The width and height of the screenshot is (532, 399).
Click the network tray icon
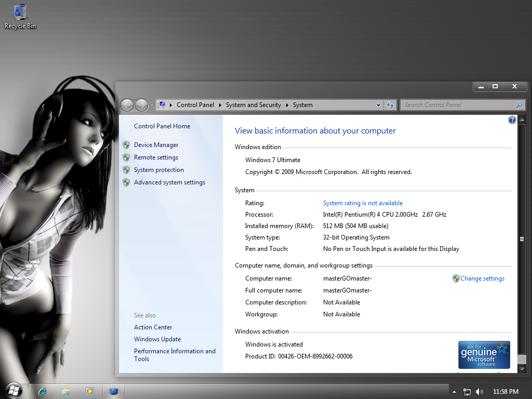pyautogui.click(x=467, y=392)
